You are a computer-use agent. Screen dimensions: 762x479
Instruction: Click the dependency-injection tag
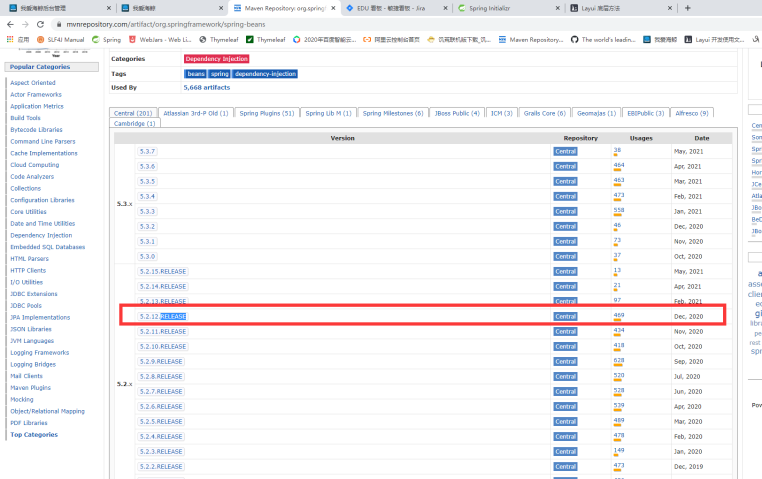pyautogui.click(x=265, y=74)
